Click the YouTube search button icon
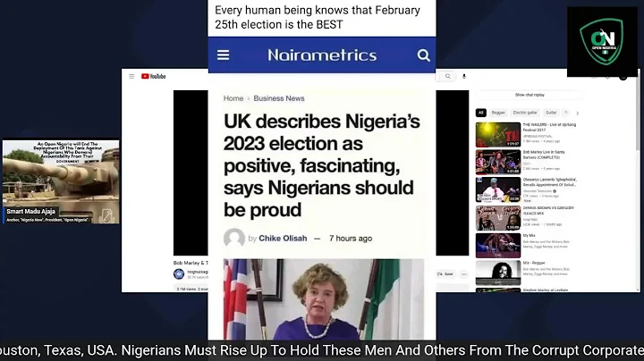The image size is (644, 361). point(448,76)
